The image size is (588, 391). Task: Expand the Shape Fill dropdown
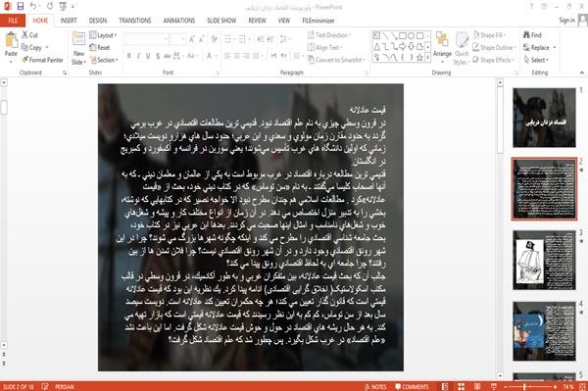coord(489,35)
